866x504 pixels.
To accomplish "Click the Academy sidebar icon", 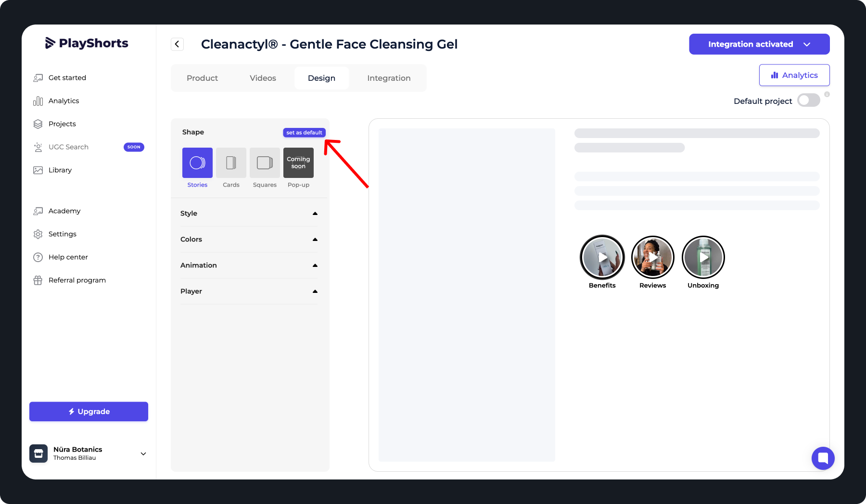I will (38, 211).
